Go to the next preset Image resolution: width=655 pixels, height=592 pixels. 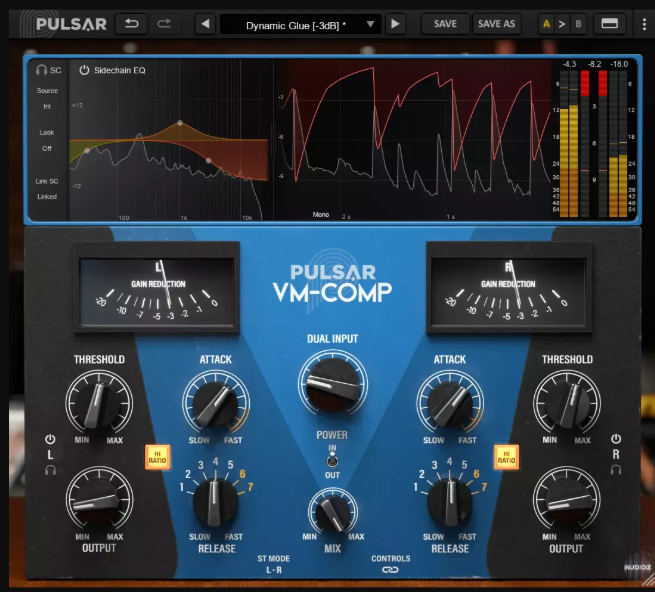(x=395, y=24)
